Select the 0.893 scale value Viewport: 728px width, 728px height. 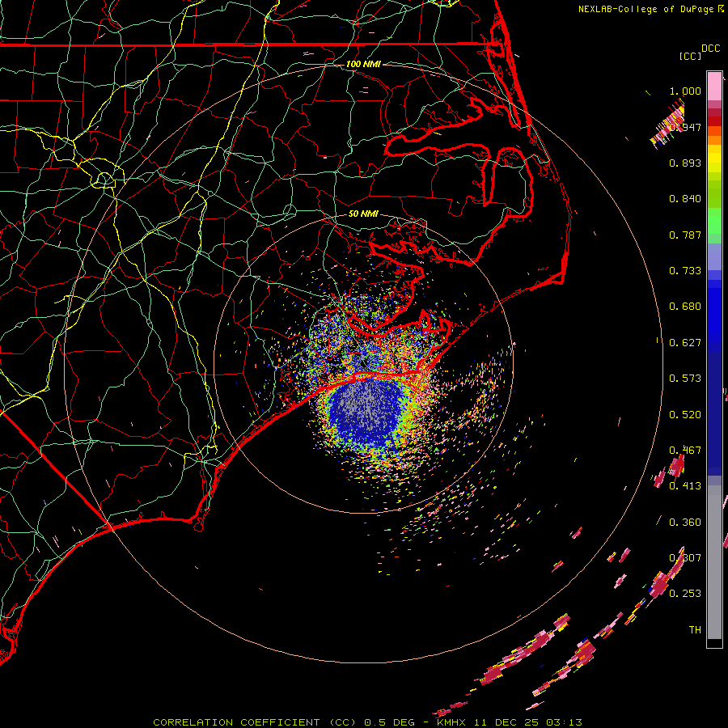(685, 163)
